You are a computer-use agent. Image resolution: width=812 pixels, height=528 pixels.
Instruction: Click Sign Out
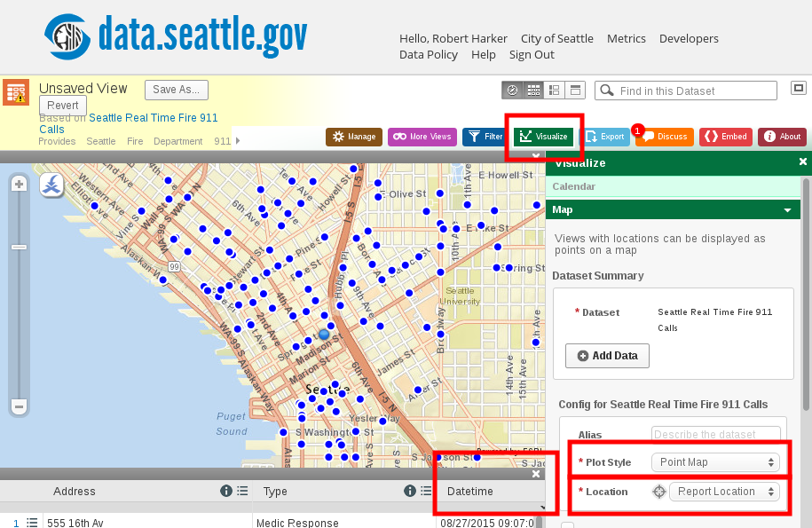[532, 54]
